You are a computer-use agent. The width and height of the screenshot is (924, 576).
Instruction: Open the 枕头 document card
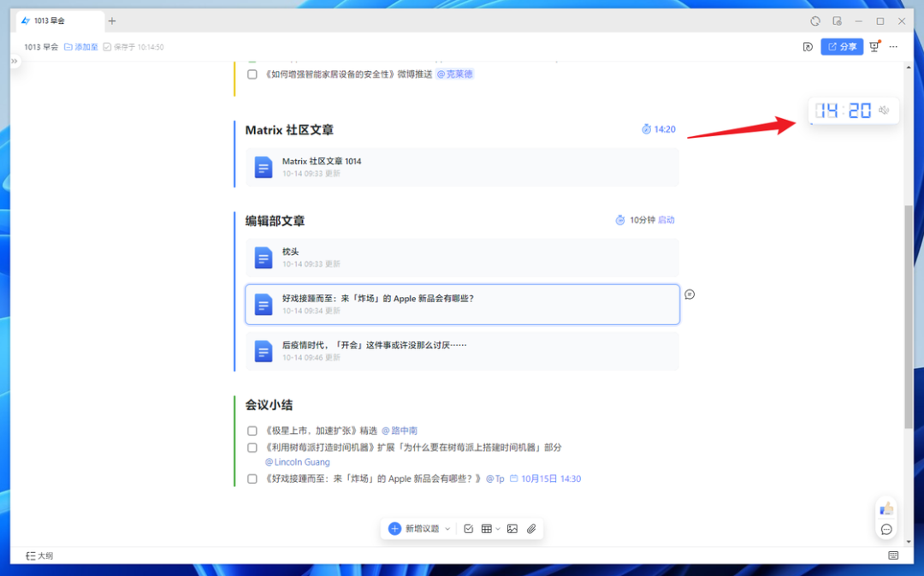462,258
